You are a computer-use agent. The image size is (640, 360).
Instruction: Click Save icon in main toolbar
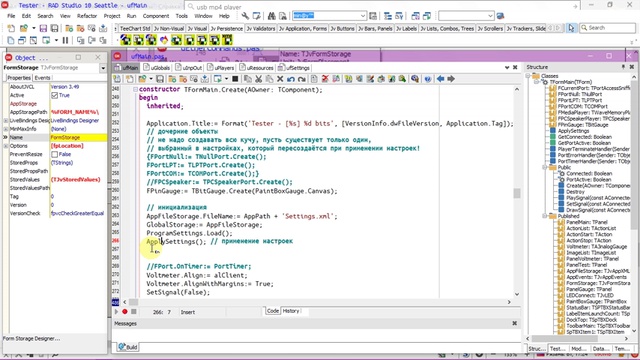43,28
